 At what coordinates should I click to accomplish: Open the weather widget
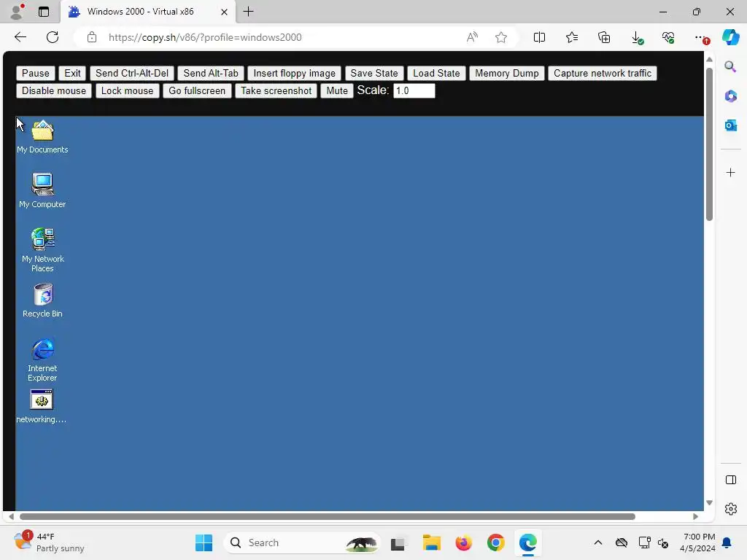49,542
